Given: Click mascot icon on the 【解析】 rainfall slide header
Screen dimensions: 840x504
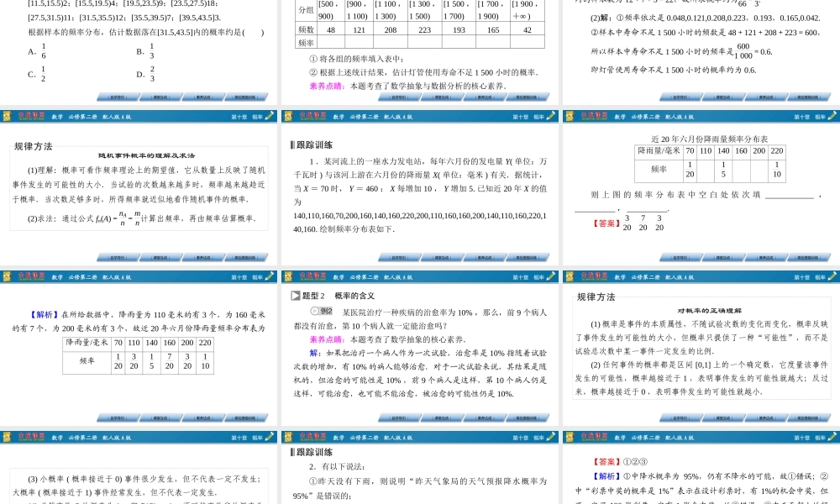Looking at the screenshot, I should point(7,276).
